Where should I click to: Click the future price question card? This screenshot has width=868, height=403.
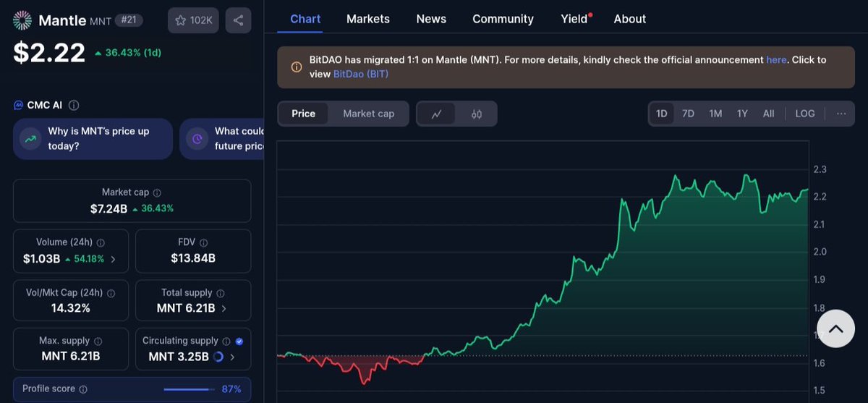(222, 138)
